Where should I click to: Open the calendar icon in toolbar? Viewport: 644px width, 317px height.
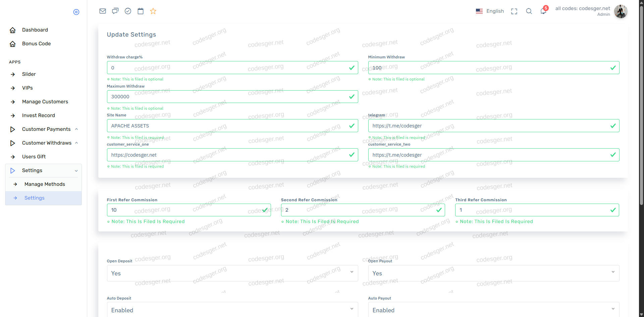(141, 11)
